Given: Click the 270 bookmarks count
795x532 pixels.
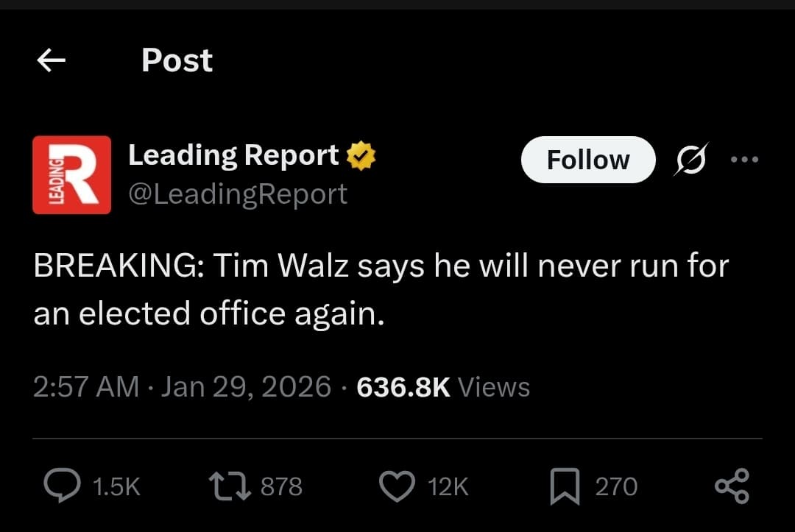Looking at the screenshot, I should coord(617,486).
